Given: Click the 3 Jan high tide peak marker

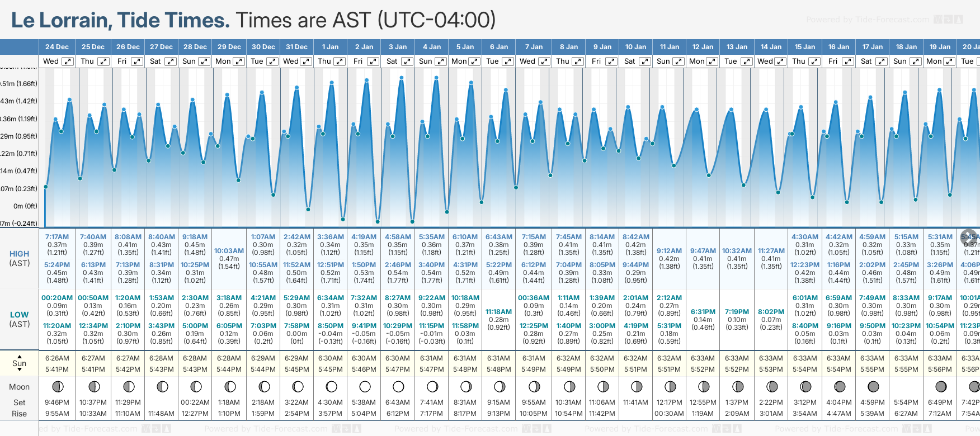Looking at the screenshot, I should tap(402, 78).
